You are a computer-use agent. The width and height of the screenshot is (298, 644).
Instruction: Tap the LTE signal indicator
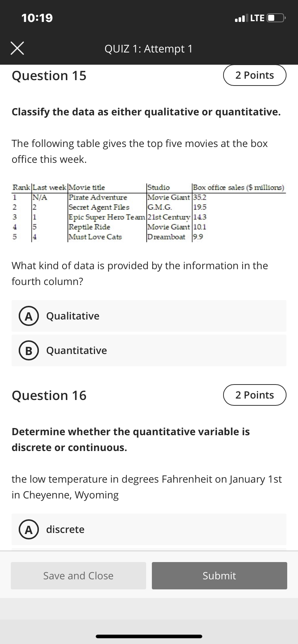click(x=257, y=18)
